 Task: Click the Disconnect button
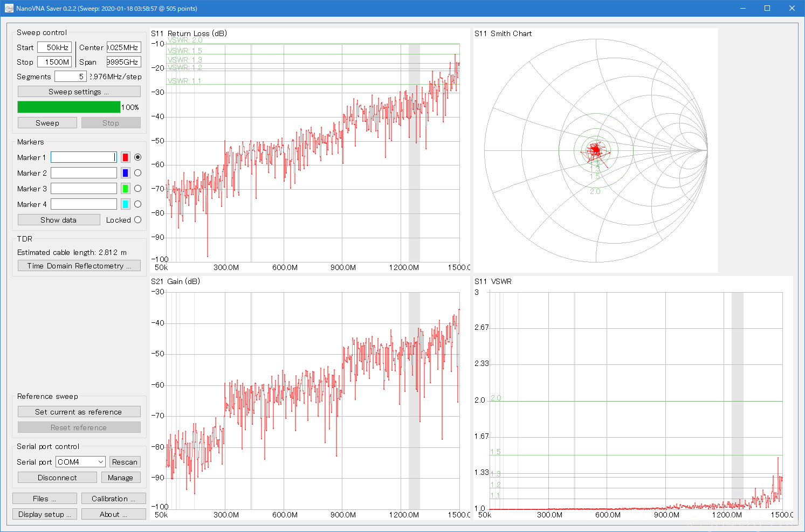57,478
